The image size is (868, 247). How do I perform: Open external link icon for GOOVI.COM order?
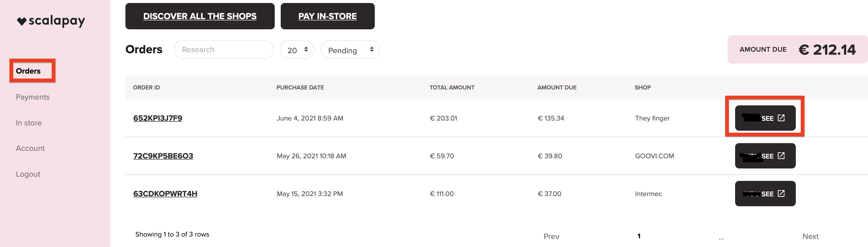point(781,156)
